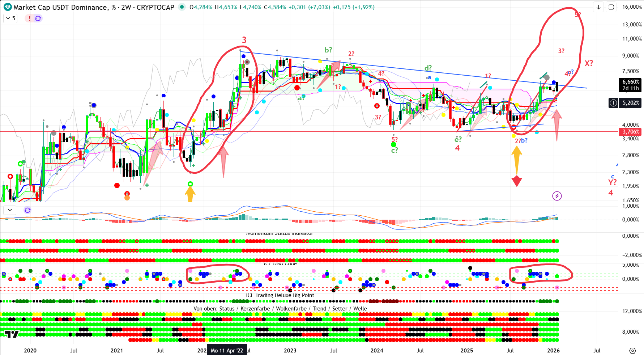The image size is (644, 355).
Task: Click the scroll-to-latest down arrow icon
Action: (598, 7)
